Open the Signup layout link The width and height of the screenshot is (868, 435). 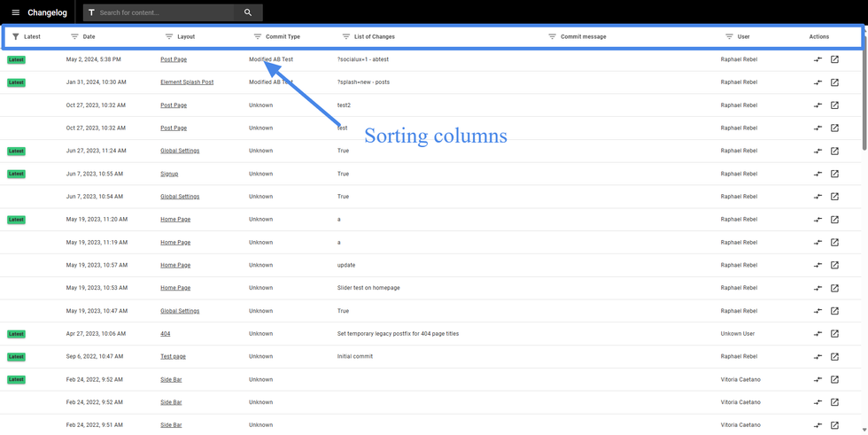coord(169,174)
